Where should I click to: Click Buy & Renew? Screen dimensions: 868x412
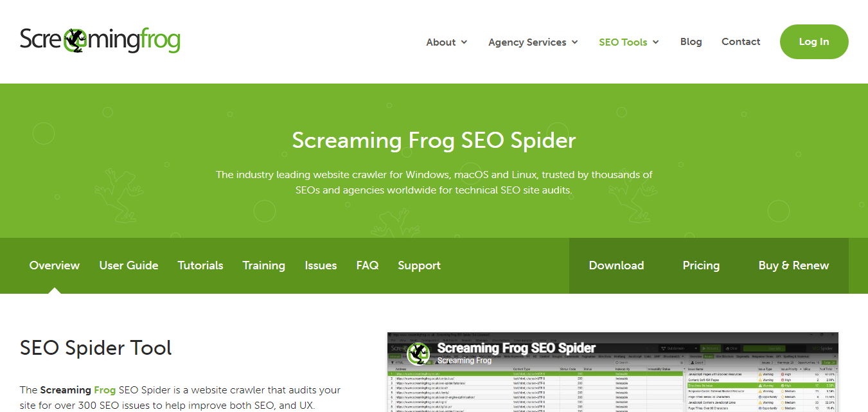[793, 265]
